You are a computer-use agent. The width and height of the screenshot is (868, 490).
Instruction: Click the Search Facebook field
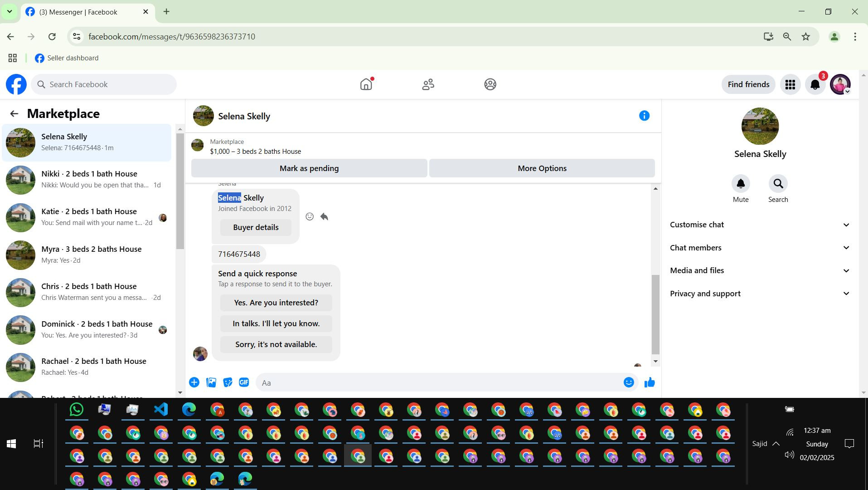pyautogui.click(x=104, y=84)
